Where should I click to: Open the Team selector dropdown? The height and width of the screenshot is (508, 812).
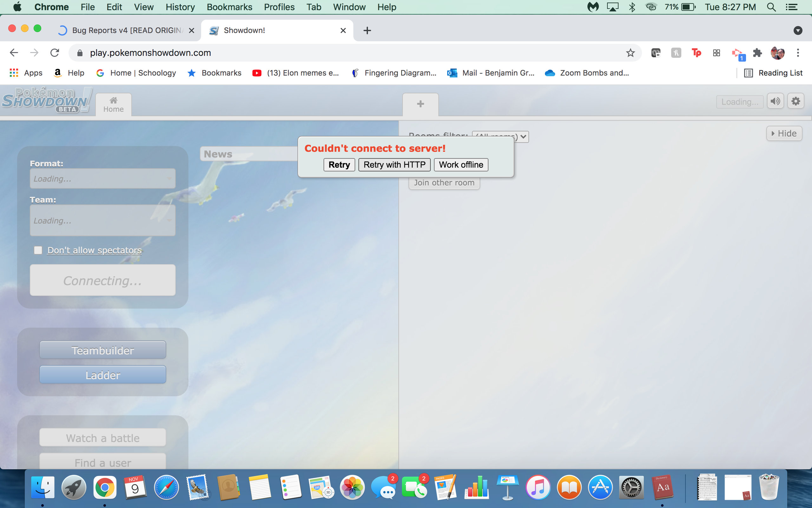(x=103, y=220)
